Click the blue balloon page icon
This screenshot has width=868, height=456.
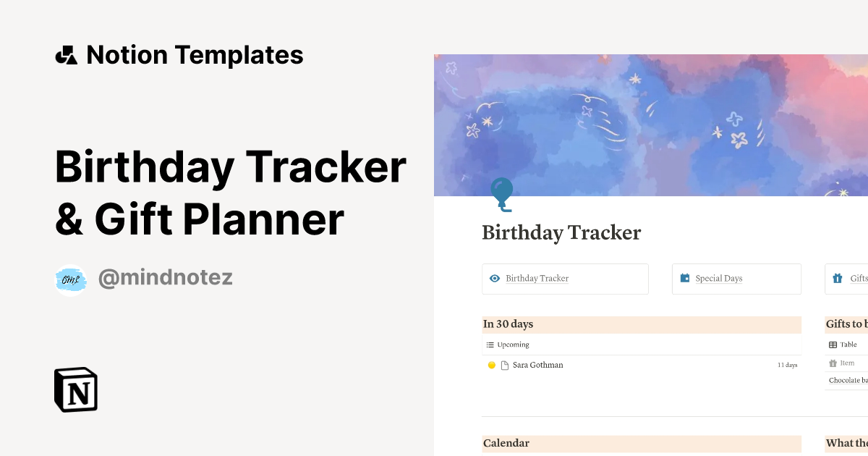point(501,192)
